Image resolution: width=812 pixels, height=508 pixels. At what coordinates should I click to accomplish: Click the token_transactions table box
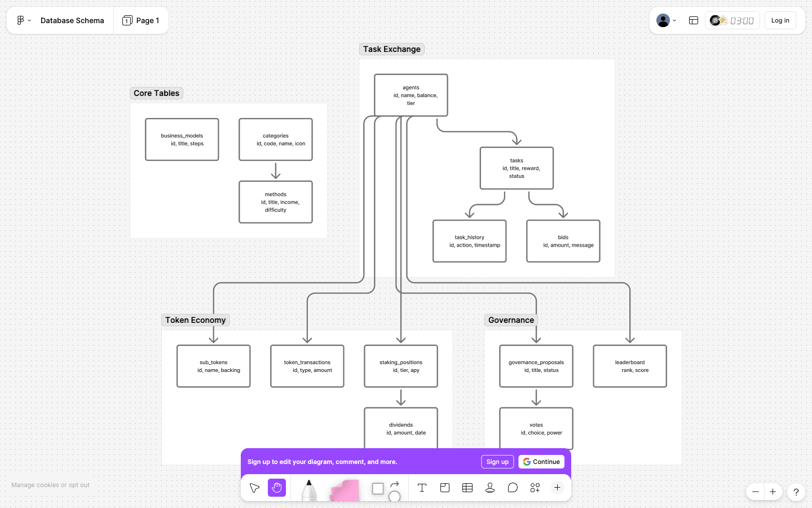pos(307,366)
